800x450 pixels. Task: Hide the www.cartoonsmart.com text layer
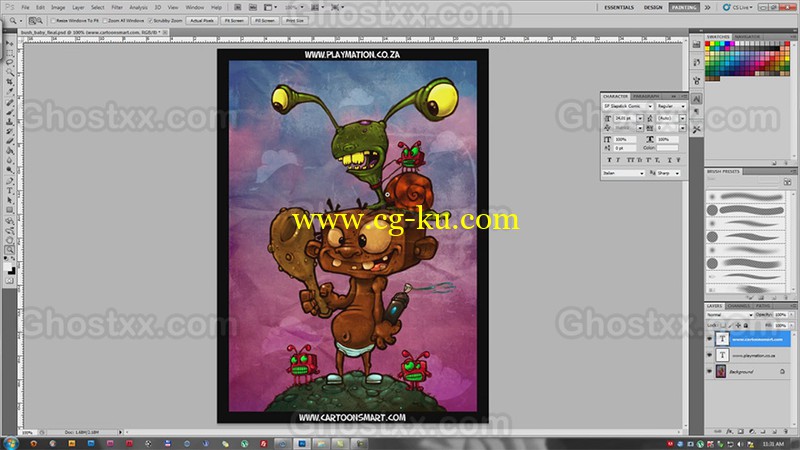point(709,339)
